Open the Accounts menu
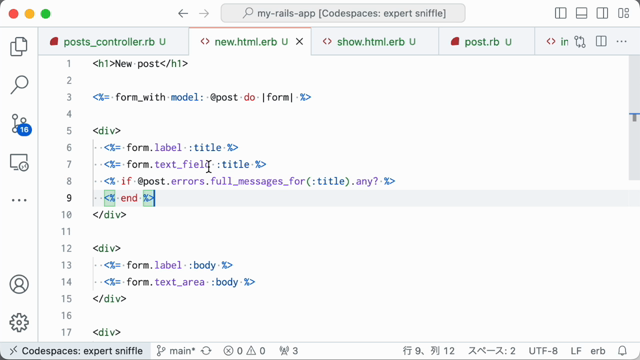The image size is (640, 360). point(19,284)
